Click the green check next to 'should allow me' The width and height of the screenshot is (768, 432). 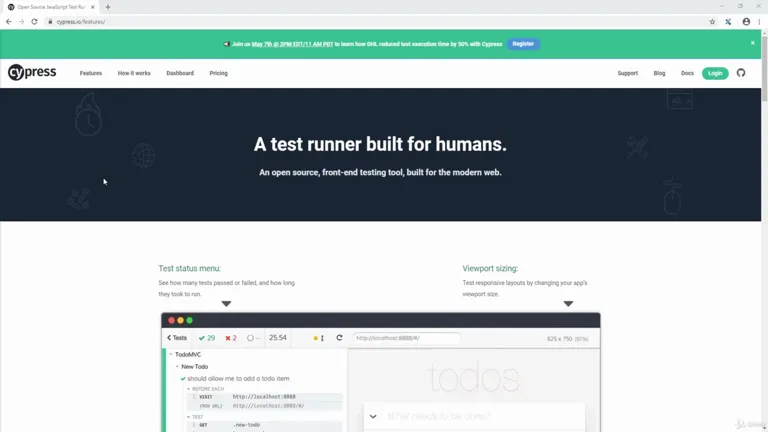(x=183, y=379)
